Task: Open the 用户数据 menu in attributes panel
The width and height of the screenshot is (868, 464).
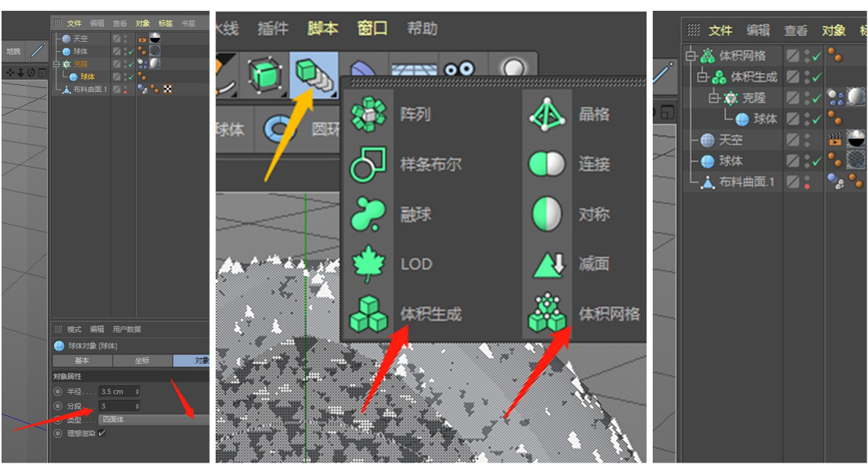Action: click(x=127, y=329)
